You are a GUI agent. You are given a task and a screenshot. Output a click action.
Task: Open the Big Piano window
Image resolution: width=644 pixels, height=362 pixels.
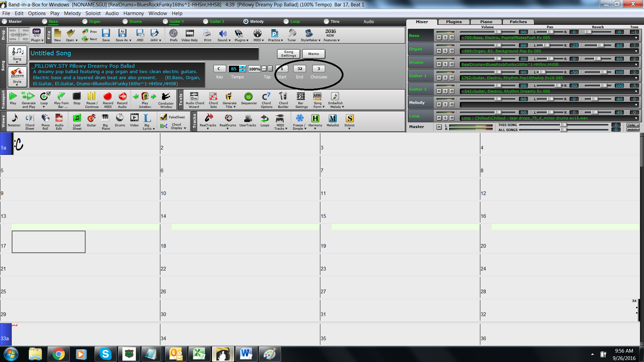pyautogui.click(x=106, y=122)
